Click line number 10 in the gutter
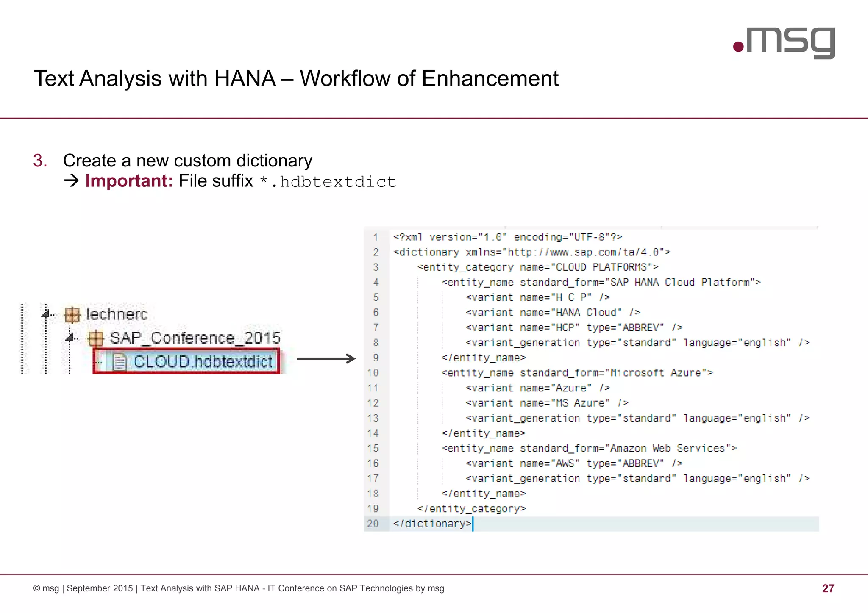Viewport: 868px width, 613px height. click(373, 373)
